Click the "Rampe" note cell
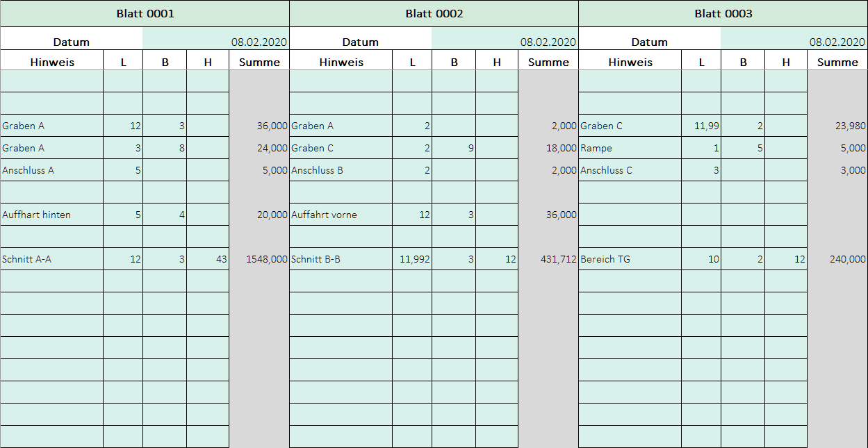This screenshot has width=868, height=448. click(630, 148)
